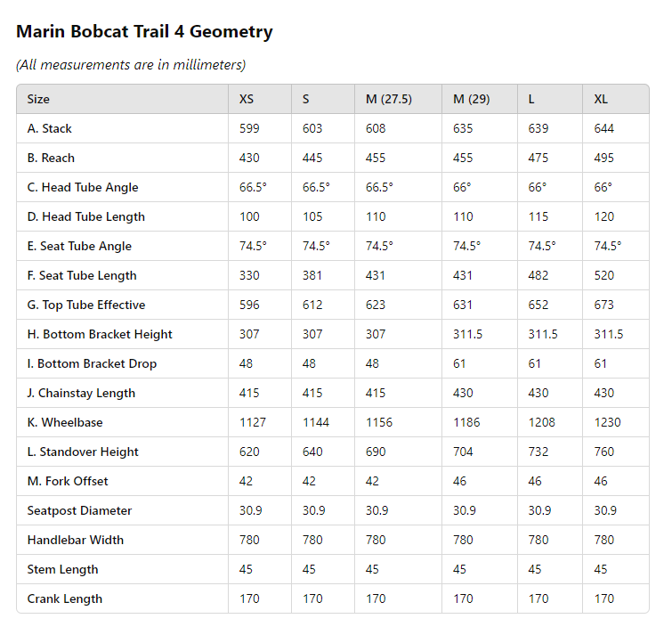Viewport: 672px width, 635px height.
Task: Click the 704 standover height value
Action: tap(465, 452)
